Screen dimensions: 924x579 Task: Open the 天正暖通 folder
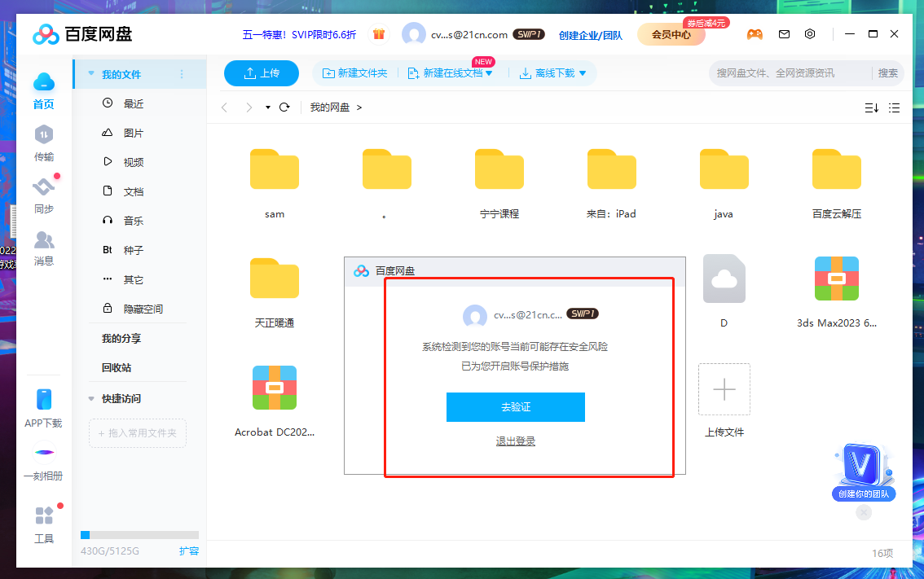(275, 279)
